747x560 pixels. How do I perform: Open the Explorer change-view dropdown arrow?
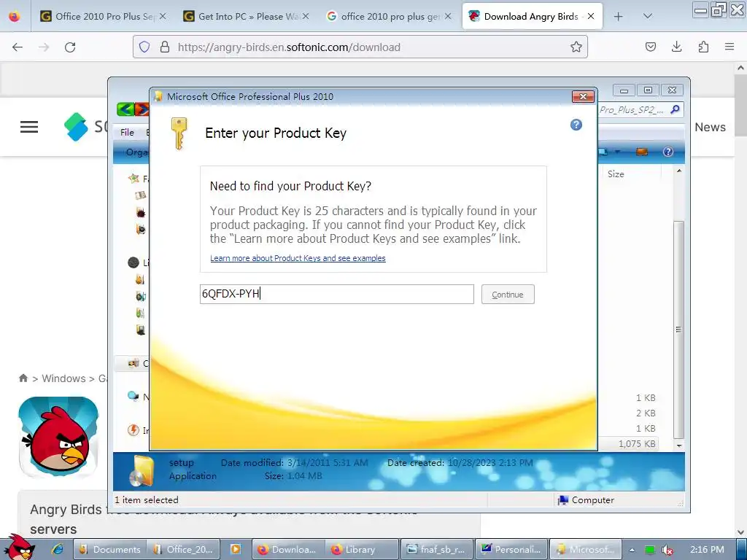(617, 152)
